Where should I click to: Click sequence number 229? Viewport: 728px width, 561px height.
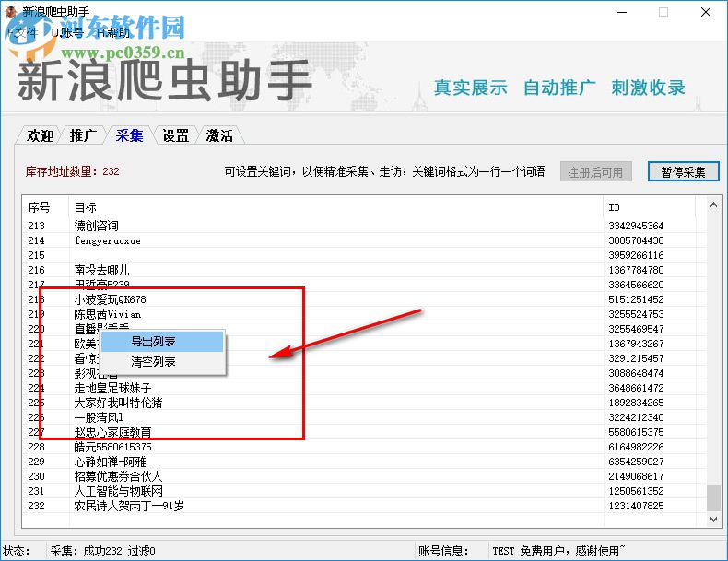(x=36, y=462)
